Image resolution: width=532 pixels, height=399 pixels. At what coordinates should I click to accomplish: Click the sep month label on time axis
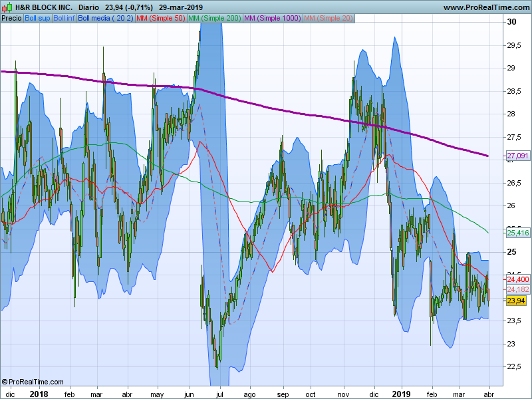[283, 394]
